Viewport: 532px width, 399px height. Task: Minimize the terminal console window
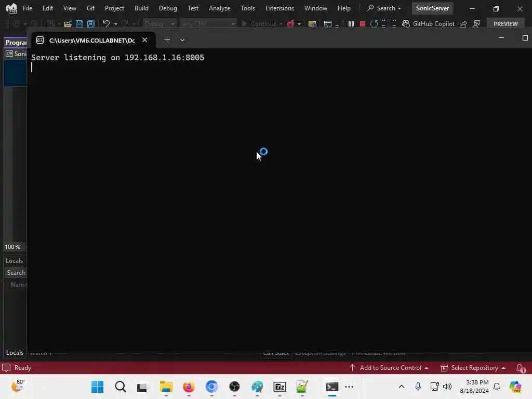pyautogui.click(x=501, y=38)
